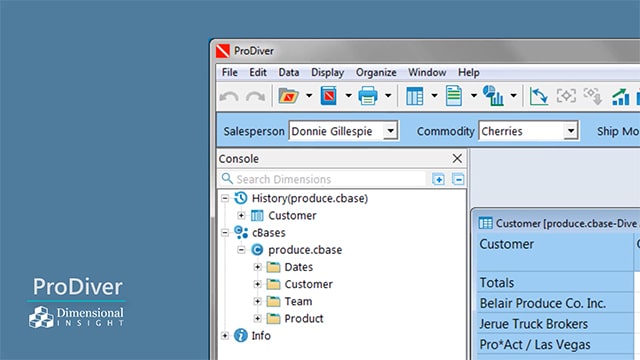Select Pro*Act / Las Vegas row

click(556, 344)
